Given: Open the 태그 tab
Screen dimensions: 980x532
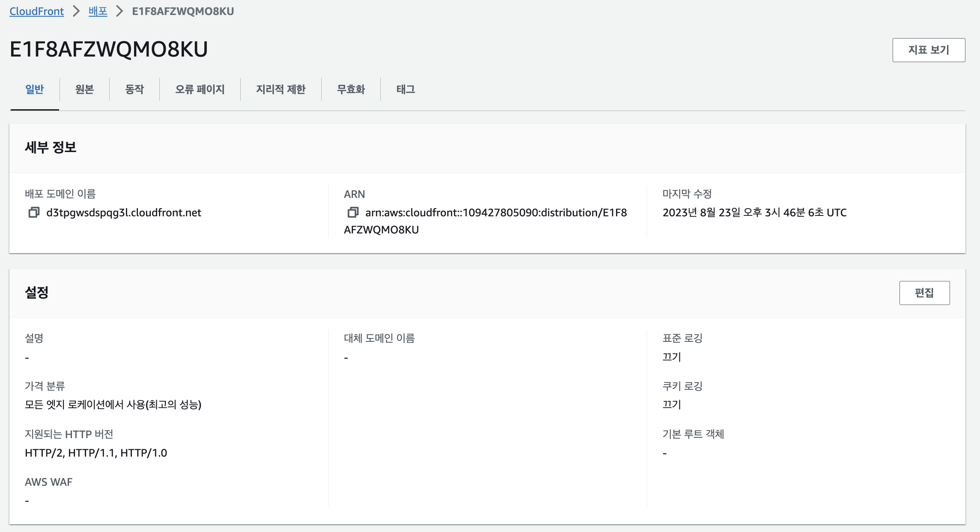Looking at the screenshot, I should tap(406, 89).
